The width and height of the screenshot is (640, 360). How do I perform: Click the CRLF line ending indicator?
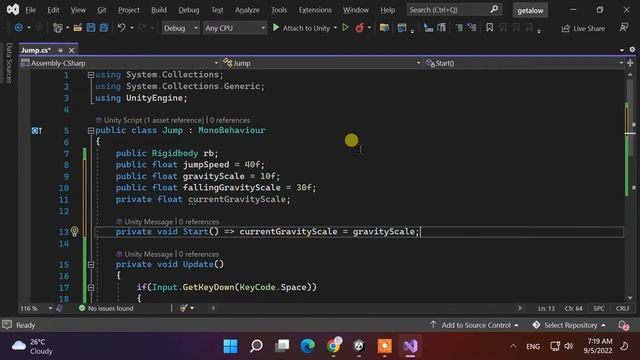point(623,309)
